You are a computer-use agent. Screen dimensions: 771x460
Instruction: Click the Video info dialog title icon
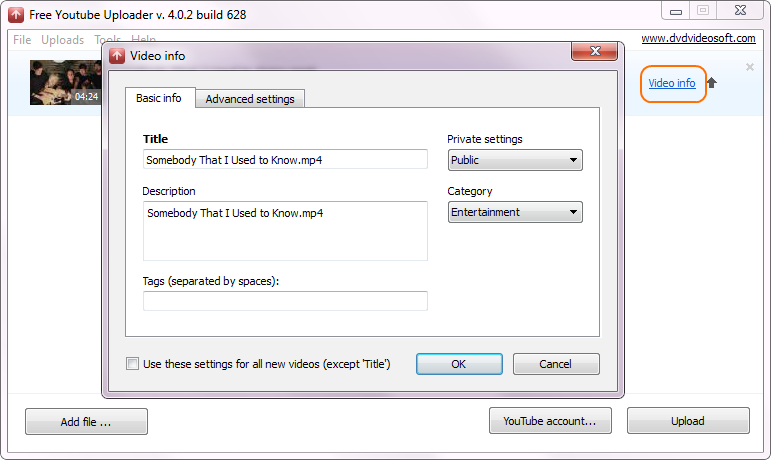point(117,56)
